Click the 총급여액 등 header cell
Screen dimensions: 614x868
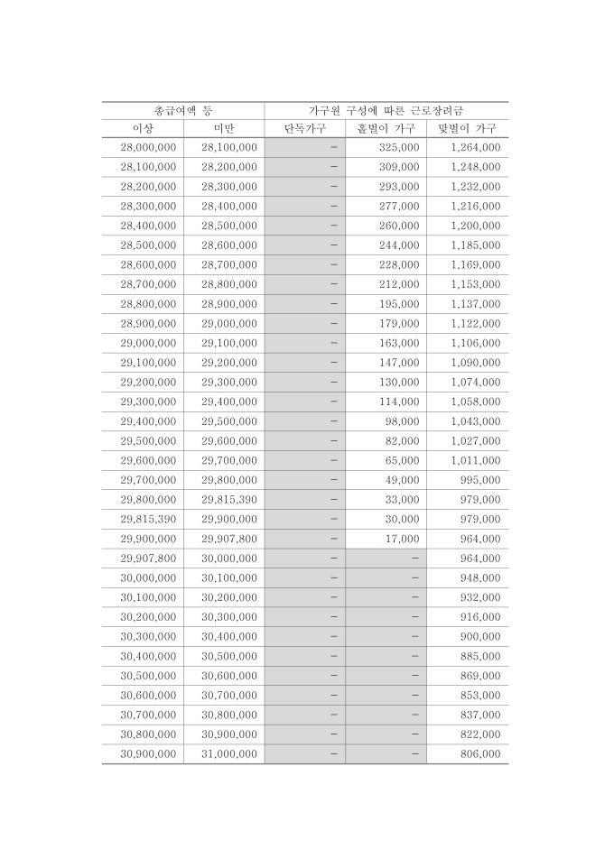point(183,110)
